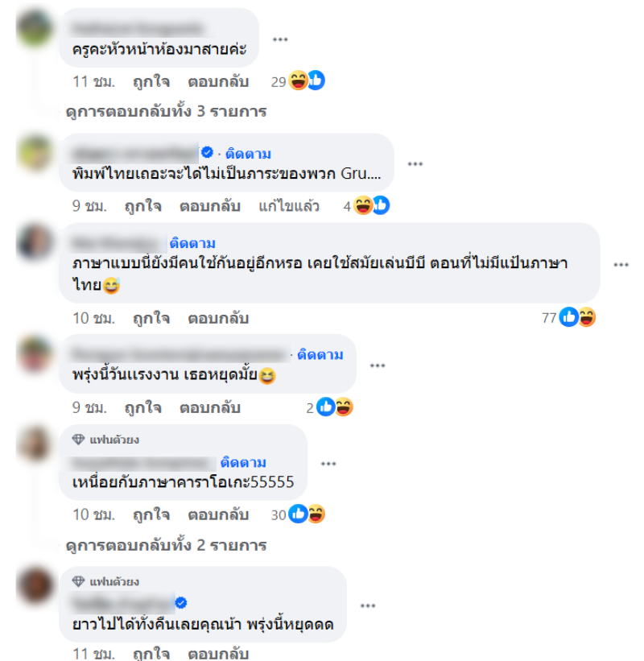Like the 'ครูคะหัวหน้าห้องมาสายค่ะ' comment with ถูกใจ
This screenshot has height=661, width=644.
151,81
